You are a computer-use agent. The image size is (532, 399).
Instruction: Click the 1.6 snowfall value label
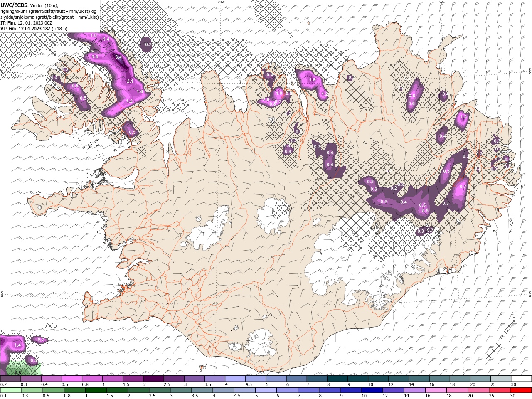coord(140,91)
